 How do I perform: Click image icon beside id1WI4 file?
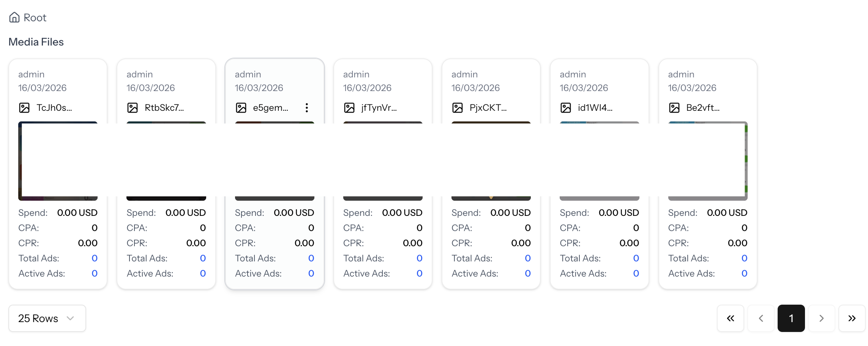pos(566,108)
